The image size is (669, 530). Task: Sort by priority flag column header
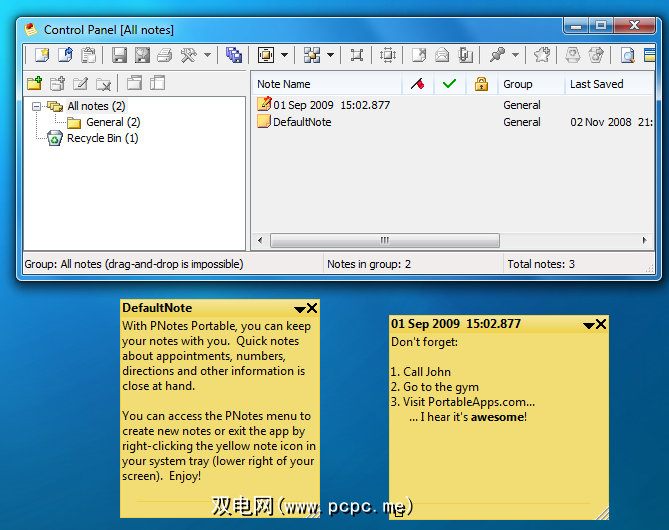[x=418, y=84]
